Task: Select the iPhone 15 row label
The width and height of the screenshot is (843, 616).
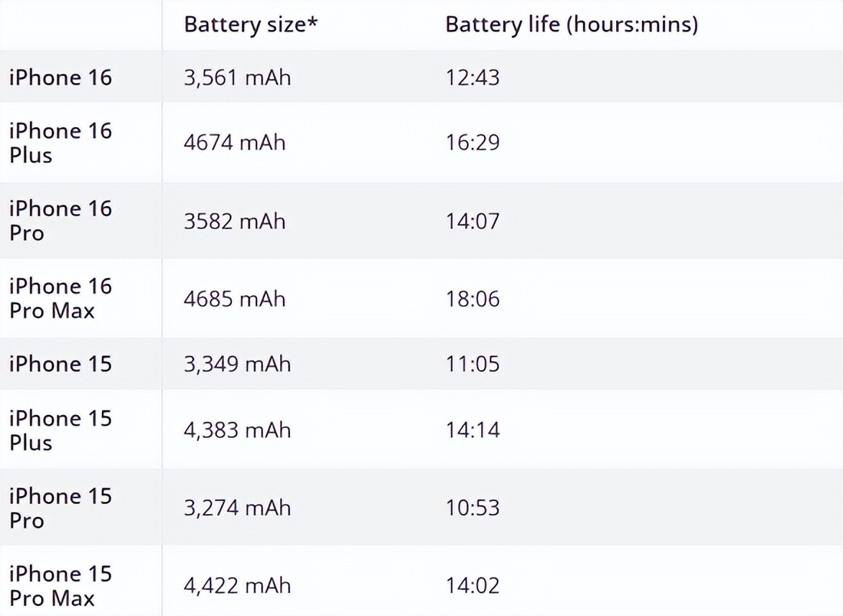Action: click(60, 364)
